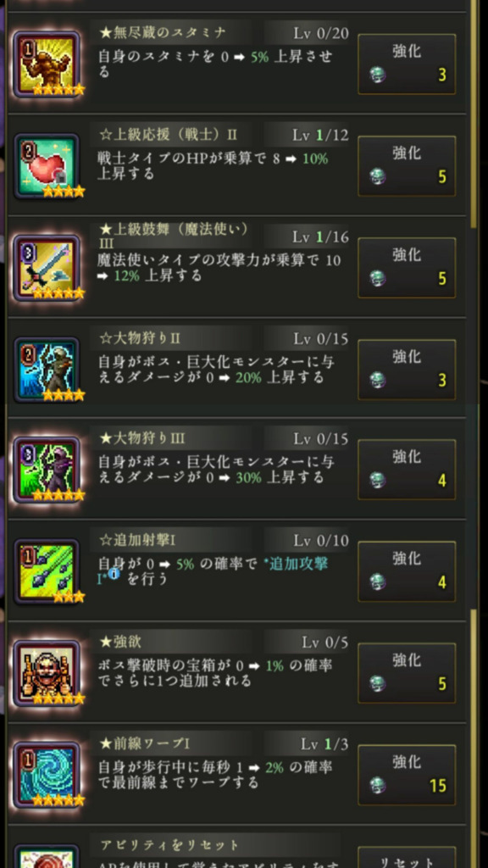Select the 上級鼓舞（魔法使い）III sword icon
This screenshot has height=868, width=488.
[47, 268]
